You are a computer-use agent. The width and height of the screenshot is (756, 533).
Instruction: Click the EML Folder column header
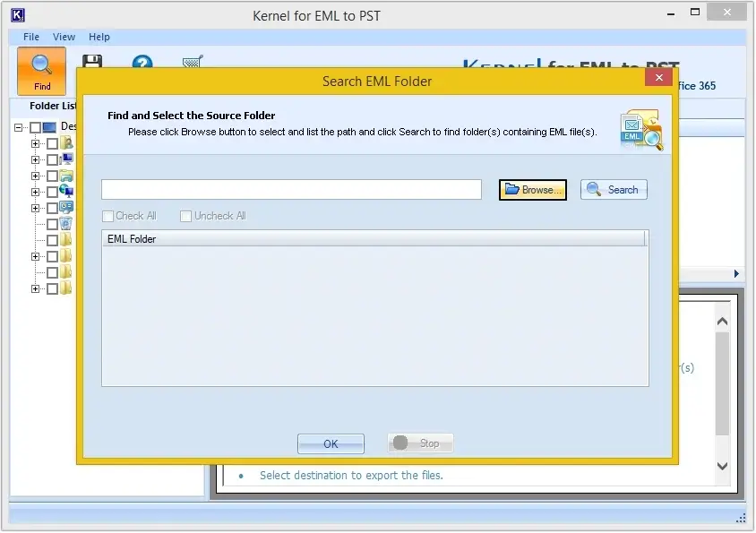click(374, 239)
